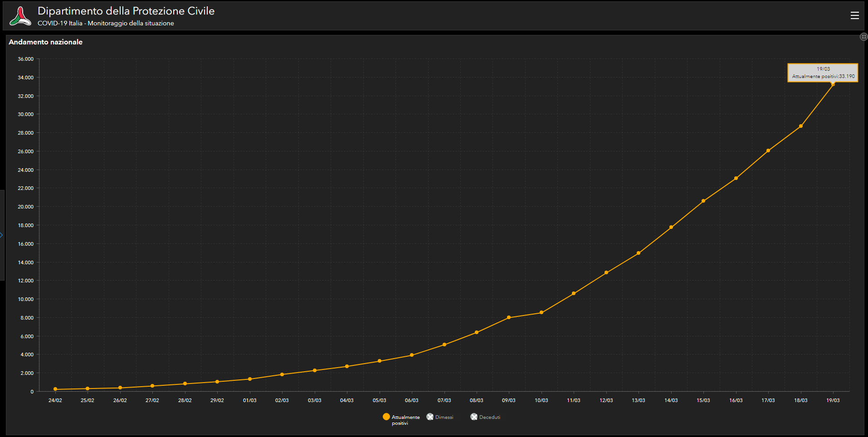Click the 34.000 y-axis label

point(25,78)
